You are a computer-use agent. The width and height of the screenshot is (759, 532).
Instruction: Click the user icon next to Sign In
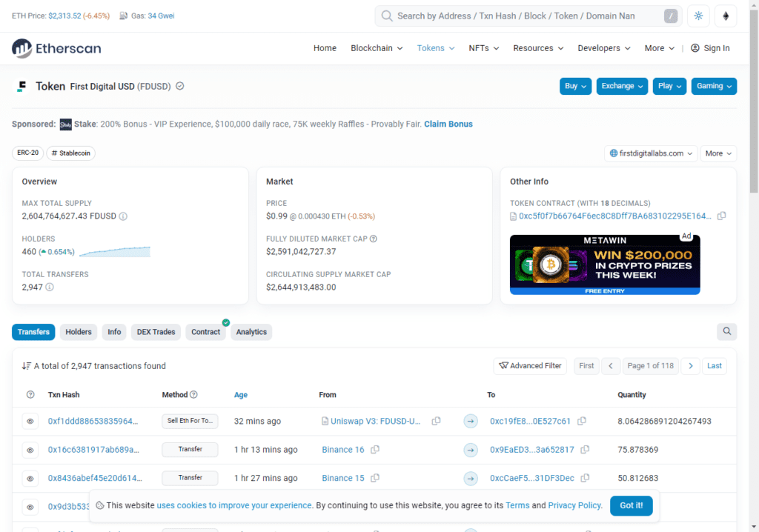pos(695,48)
